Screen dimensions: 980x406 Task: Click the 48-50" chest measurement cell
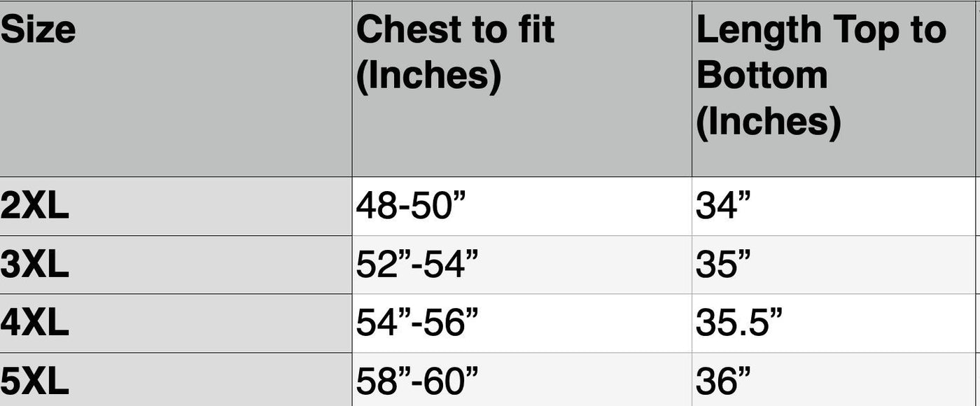click(x=411, y=207)
